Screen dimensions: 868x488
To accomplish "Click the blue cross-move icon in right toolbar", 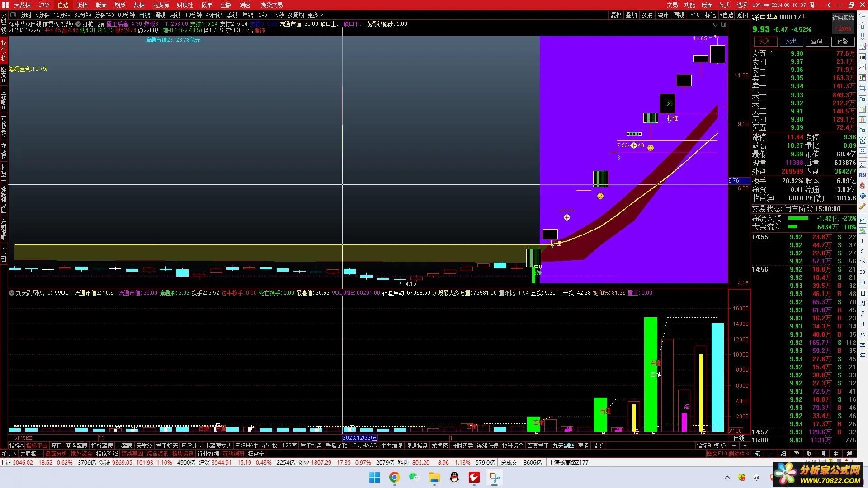I will point(863,196).
